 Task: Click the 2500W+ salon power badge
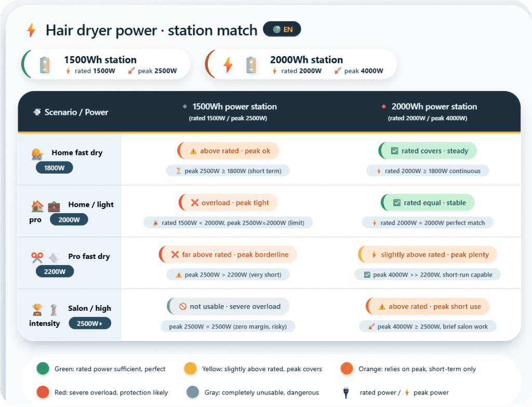point(90,323)
